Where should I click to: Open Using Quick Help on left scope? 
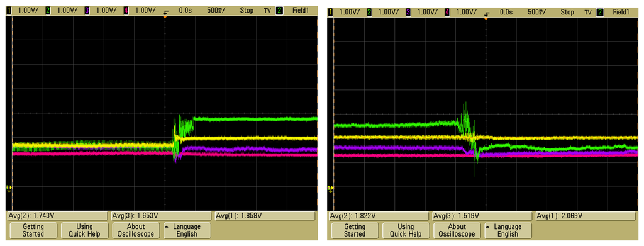click(84, 230)
